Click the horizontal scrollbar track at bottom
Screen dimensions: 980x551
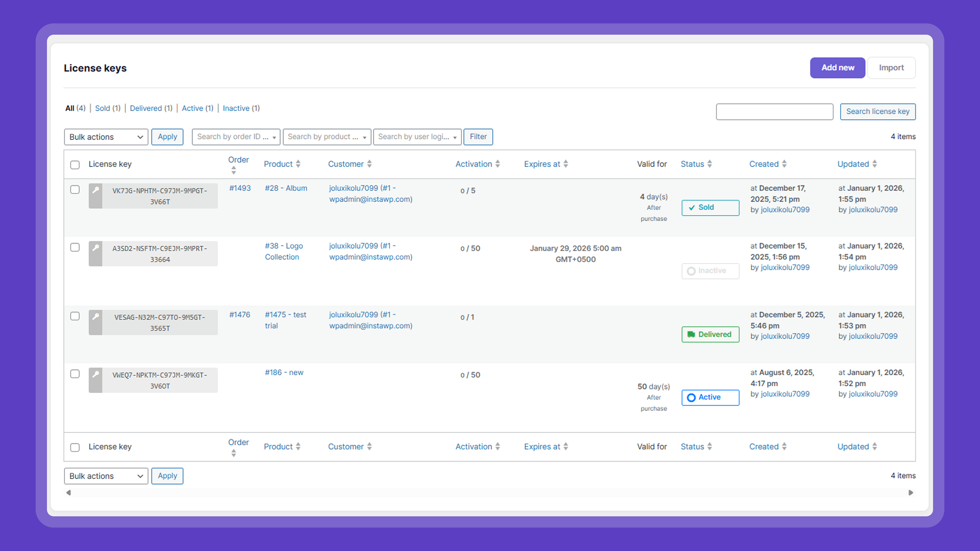489,493
